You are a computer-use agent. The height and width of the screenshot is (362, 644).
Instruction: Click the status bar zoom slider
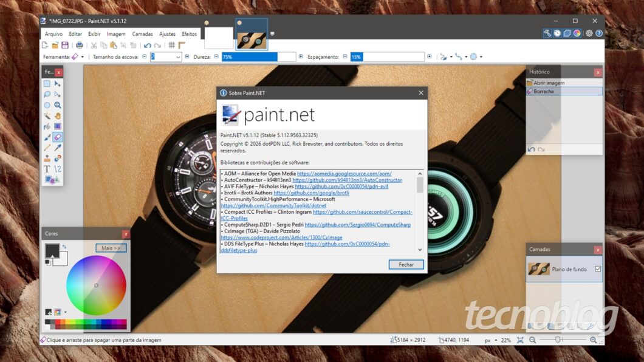click(561, 340)
